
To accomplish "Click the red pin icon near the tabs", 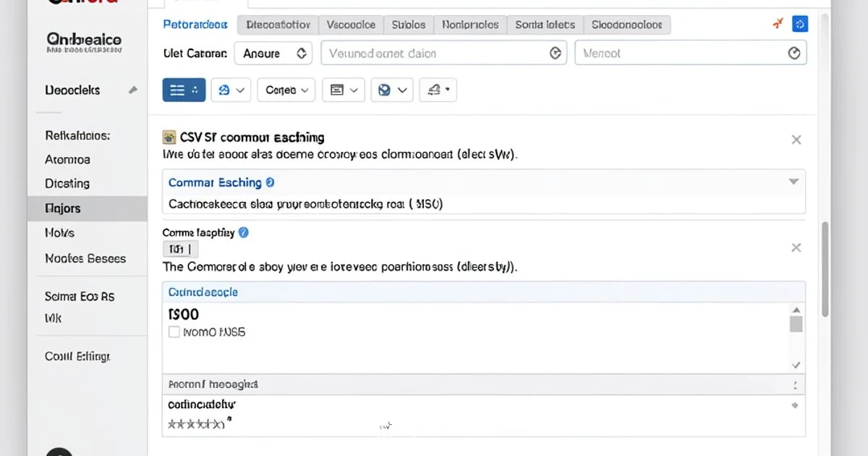I will pyautogui.click(x=778, y=24).
